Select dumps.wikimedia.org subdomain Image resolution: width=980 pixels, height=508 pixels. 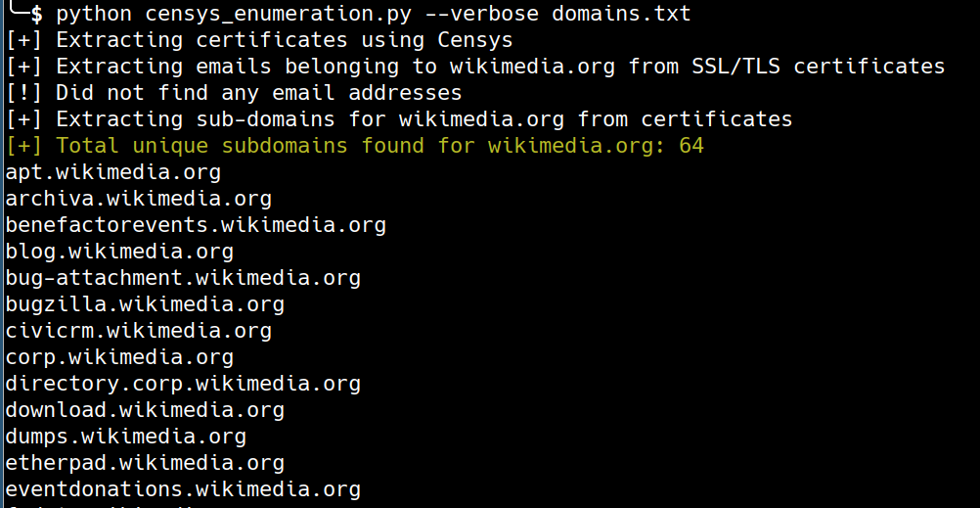click(125, 436)
